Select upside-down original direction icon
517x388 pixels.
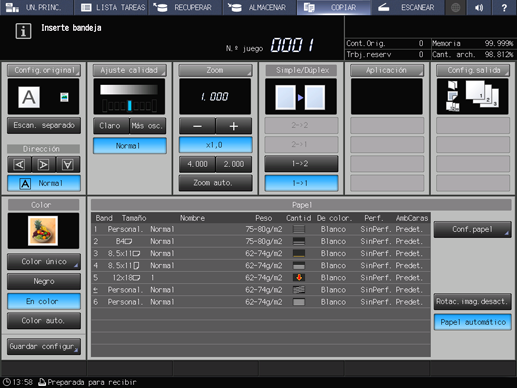coord(68,164)
